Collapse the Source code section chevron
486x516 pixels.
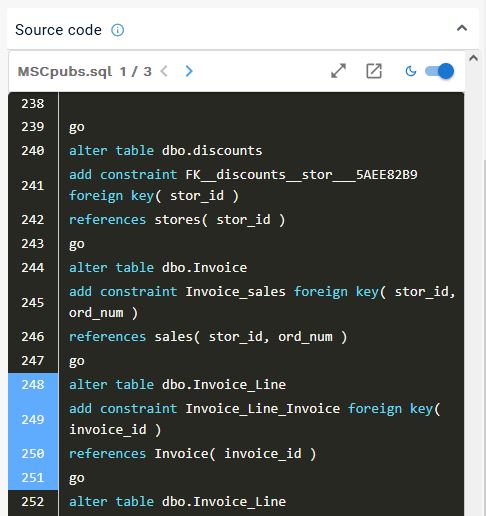coord(462,28)
